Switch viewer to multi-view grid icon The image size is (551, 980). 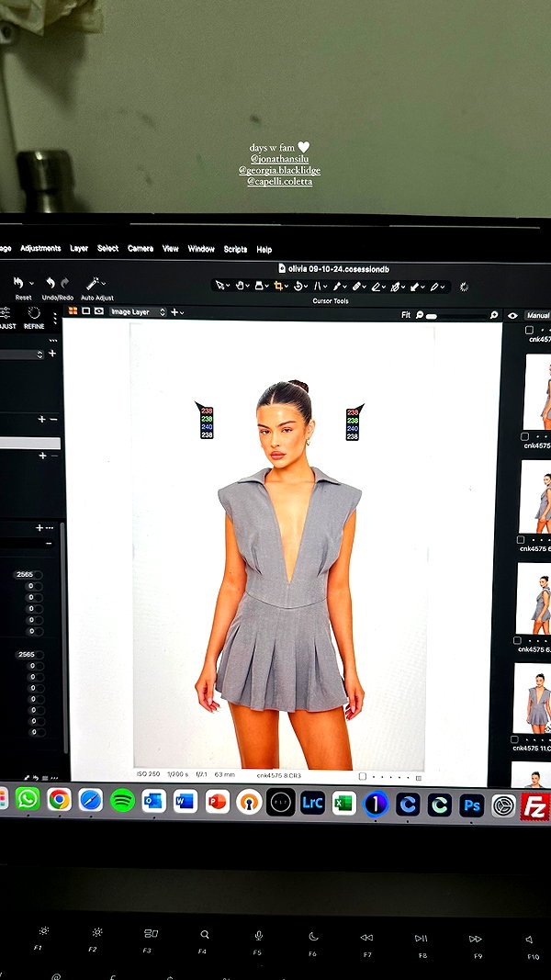[73, 310]
